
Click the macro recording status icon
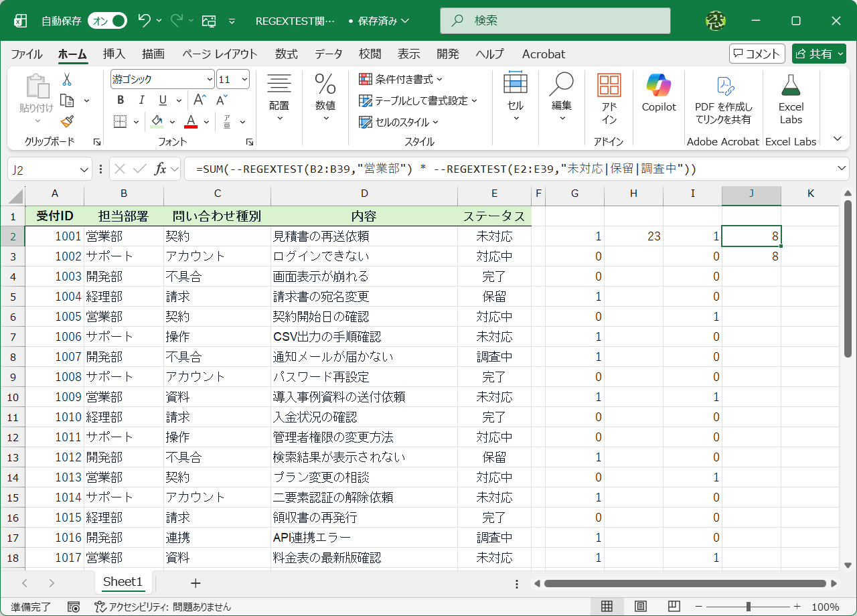(74, 607)
